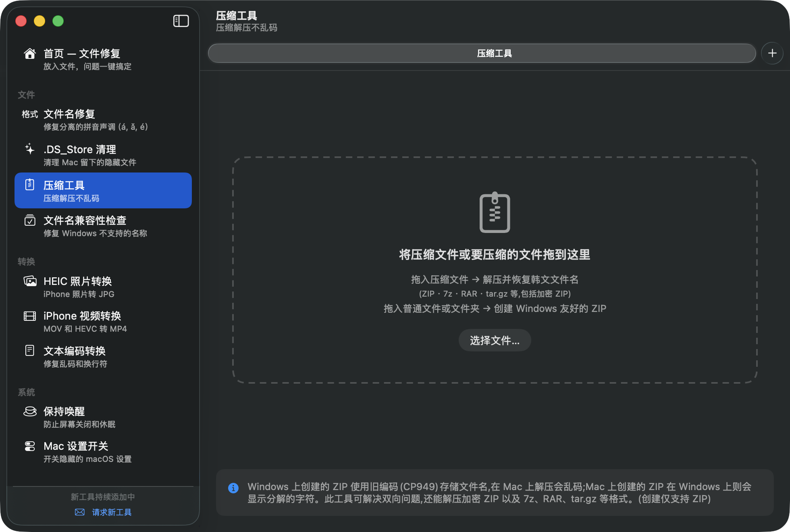Open iPhone 视频转换 film icon

(30, 316)
